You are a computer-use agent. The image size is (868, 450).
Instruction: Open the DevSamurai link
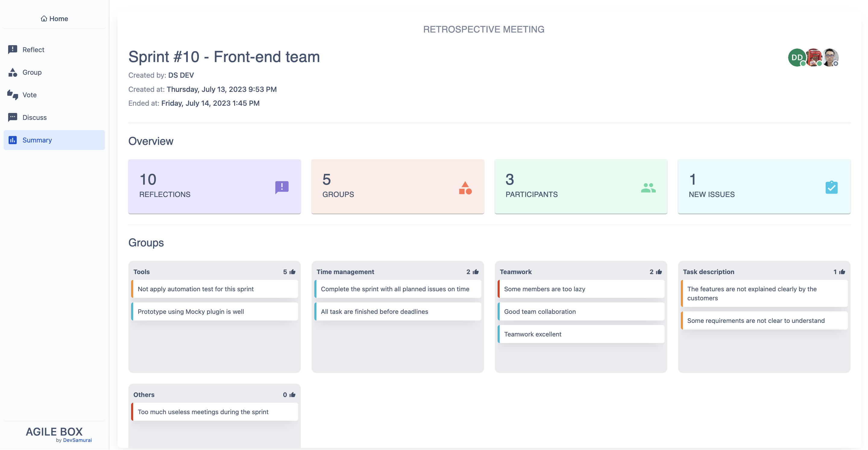pos(77,440)
